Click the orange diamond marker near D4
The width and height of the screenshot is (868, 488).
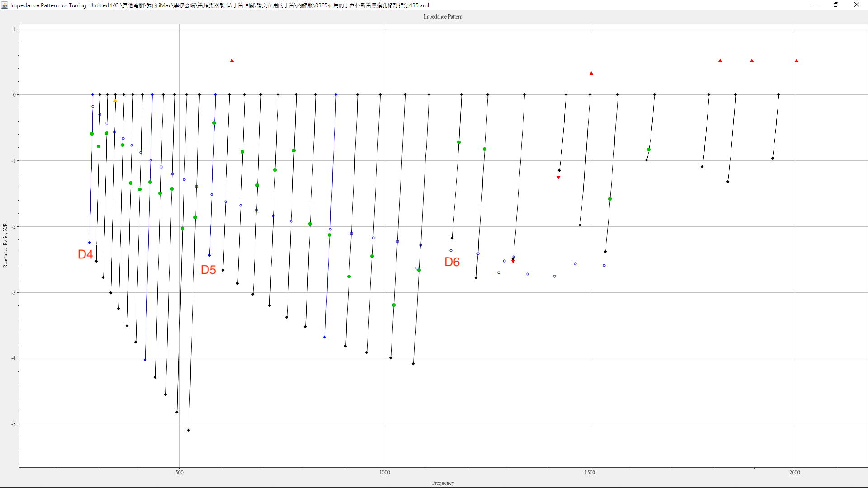[115, 101]
